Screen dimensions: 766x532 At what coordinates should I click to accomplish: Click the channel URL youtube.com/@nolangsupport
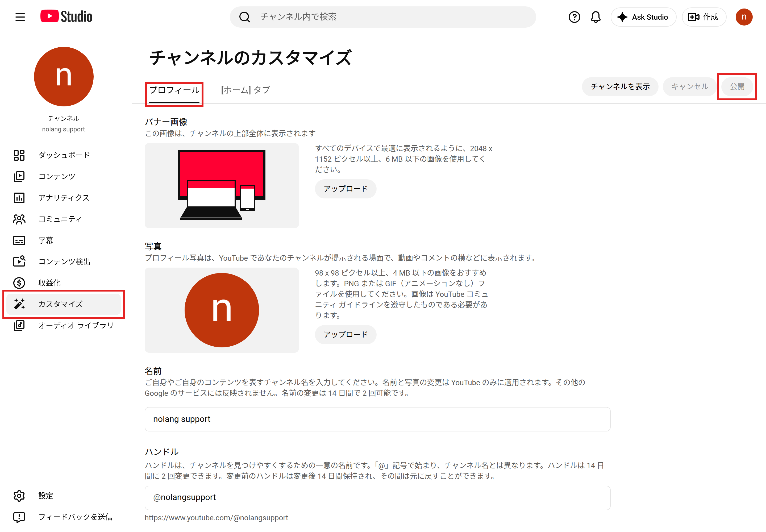(216, 518)
